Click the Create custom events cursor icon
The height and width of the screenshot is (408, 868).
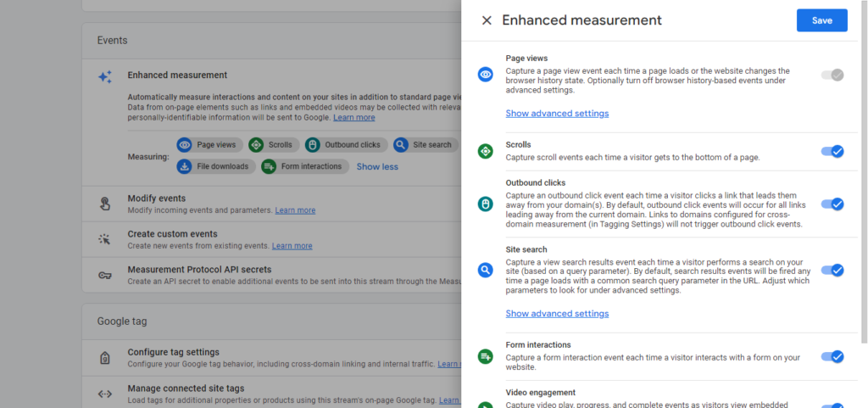(105, 239)
